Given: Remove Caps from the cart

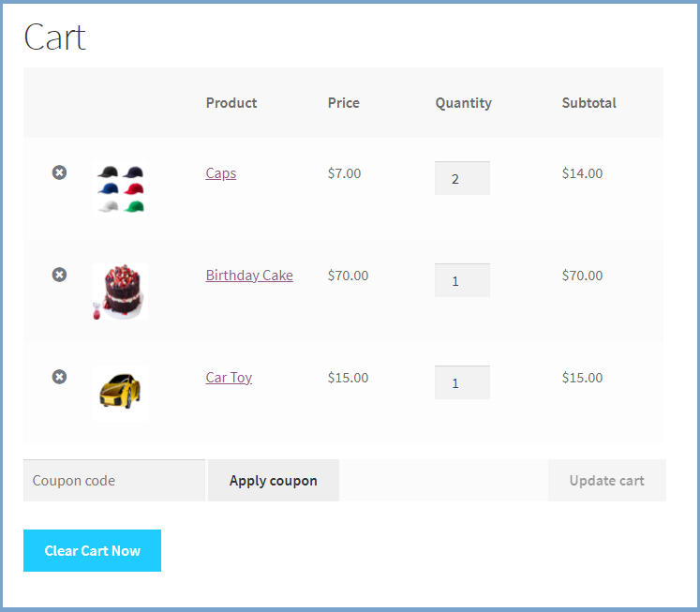Looking at the screenshot, I should pos(59,172).
